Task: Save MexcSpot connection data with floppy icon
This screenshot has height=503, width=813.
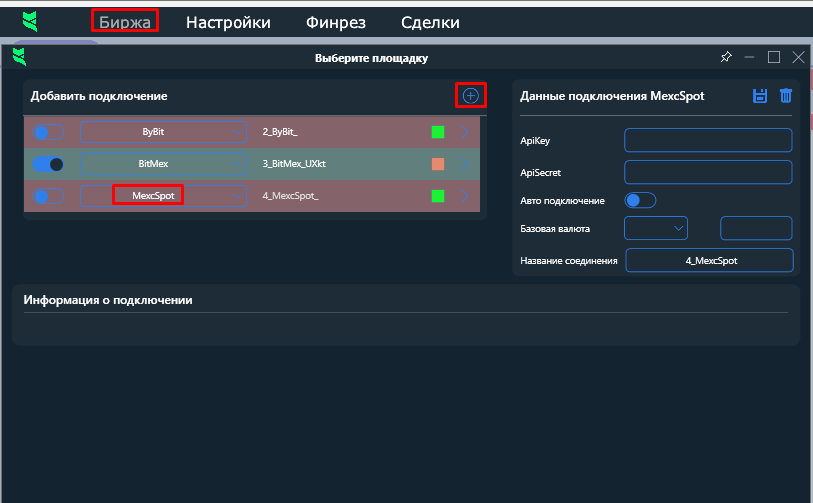Action: [x=760, y=96]
